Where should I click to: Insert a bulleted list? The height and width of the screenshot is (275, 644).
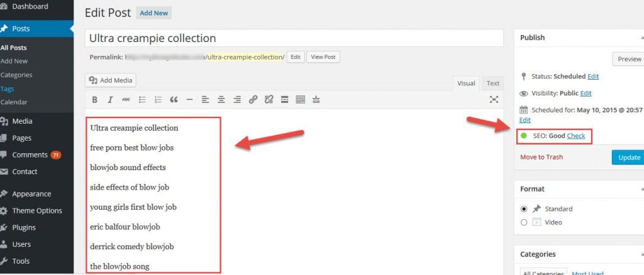pos(142,99)
